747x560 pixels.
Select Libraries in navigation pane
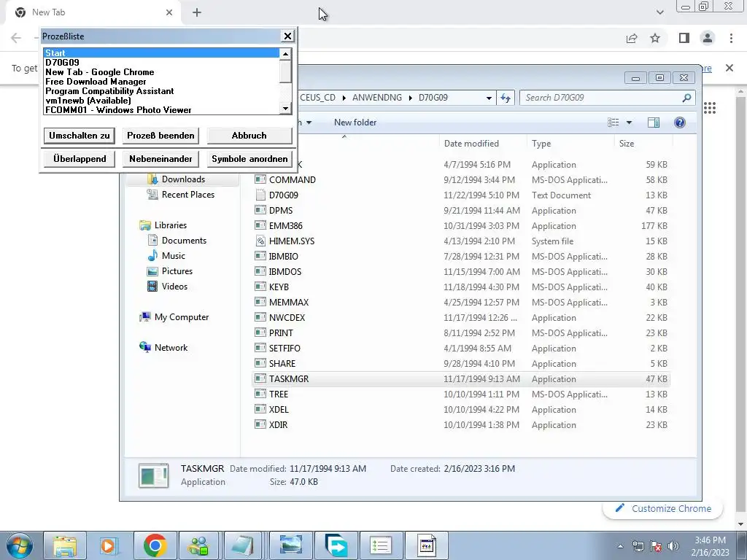pos(171,225)
